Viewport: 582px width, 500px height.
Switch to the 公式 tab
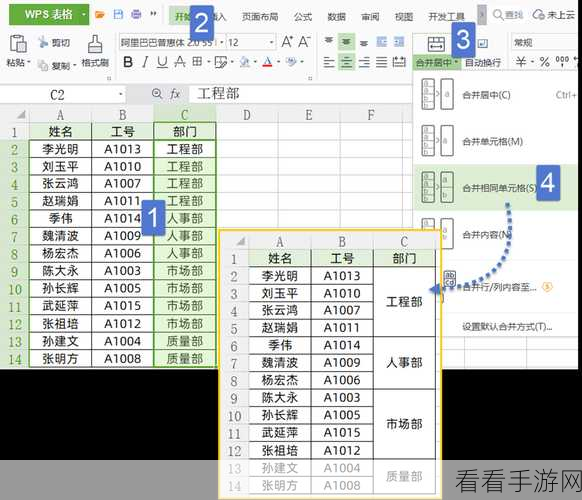click(303, 16)
